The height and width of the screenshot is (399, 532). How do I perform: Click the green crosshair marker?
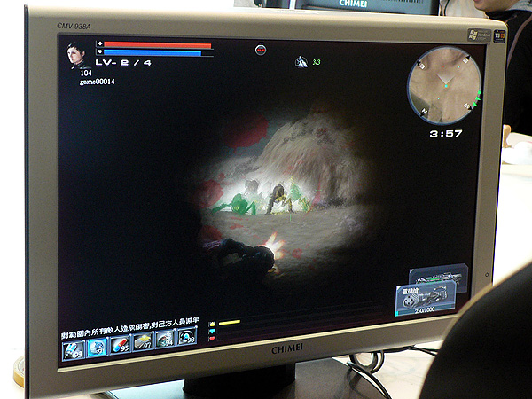coord(292,190)
